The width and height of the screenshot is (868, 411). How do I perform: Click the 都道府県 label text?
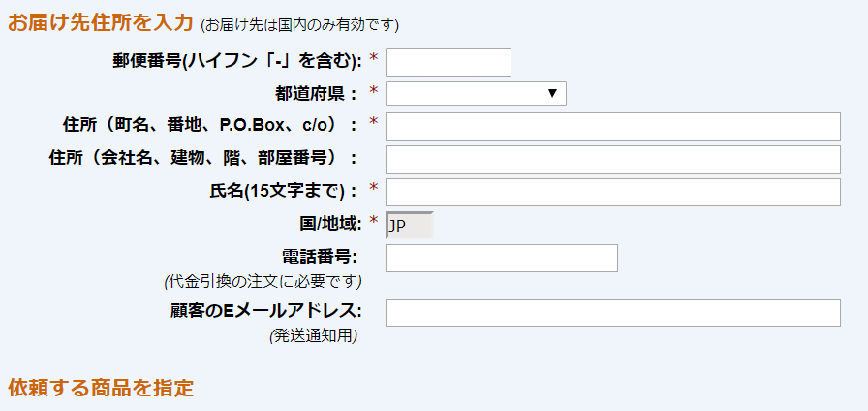318,93
